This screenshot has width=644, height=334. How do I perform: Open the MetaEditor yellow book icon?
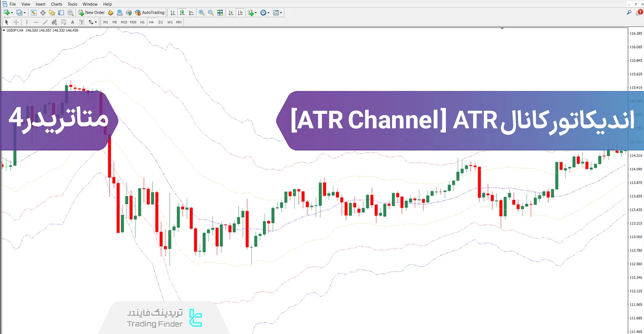(111, 13)
